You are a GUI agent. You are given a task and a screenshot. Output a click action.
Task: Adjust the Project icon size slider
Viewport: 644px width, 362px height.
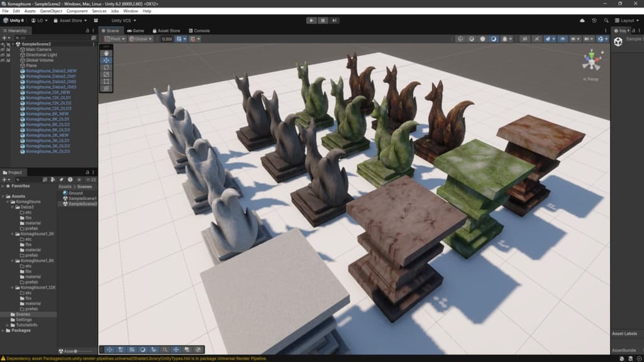(x=82, y=351)
